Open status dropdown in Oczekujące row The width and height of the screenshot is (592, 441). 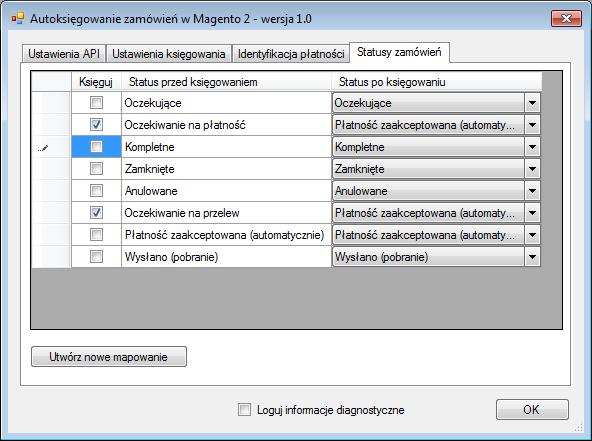click(x=532, y=103)
